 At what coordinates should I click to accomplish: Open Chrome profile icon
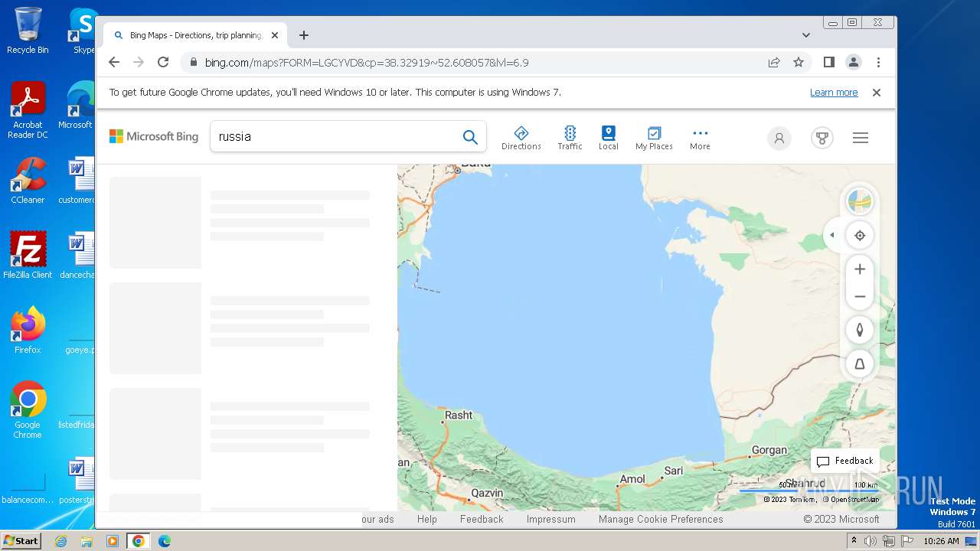click(854, 63)
